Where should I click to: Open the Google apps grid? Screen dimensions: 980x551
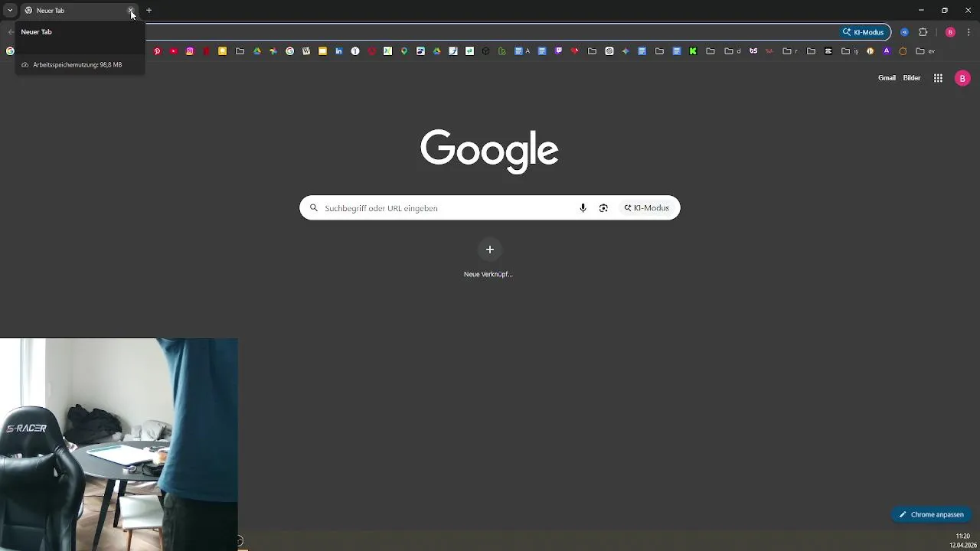coord(938,78)
